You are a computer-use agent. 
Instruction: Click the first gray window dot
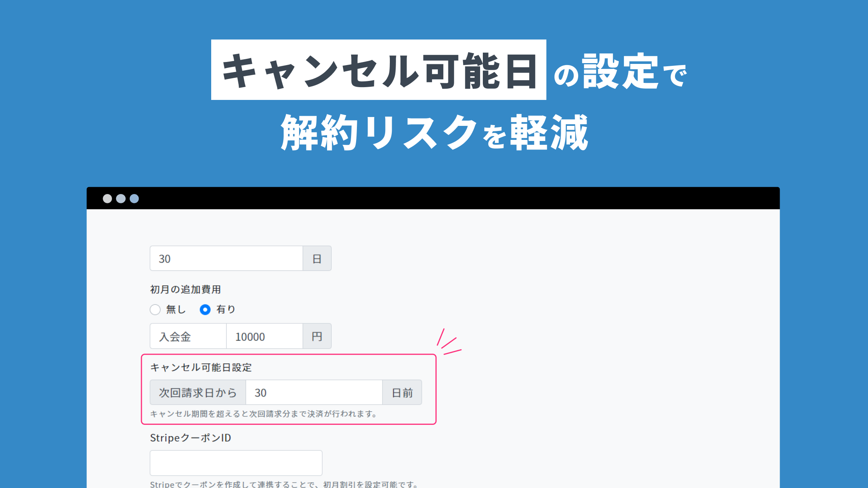[x=107, y=199]
